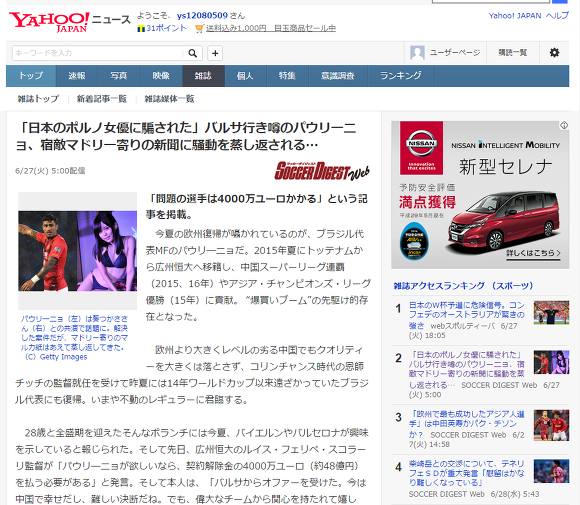
Task: Open settings via the gear icon
Action: click(554, 53)
